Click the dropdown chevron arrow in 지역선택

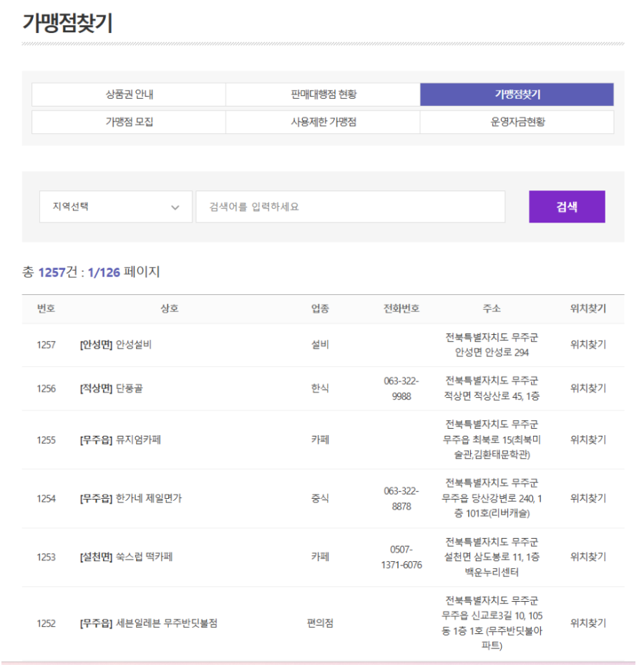pos(175,208)
